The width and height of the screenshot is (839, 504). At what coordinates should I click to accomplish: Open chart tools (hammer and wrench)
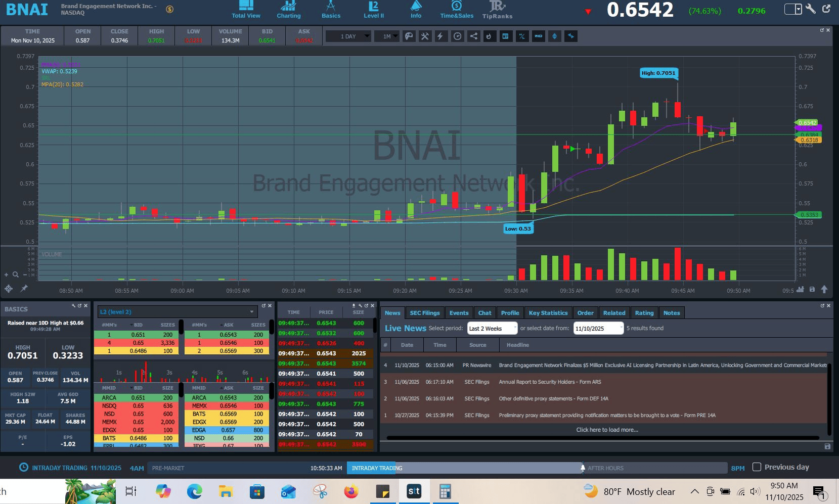(425, 36)
